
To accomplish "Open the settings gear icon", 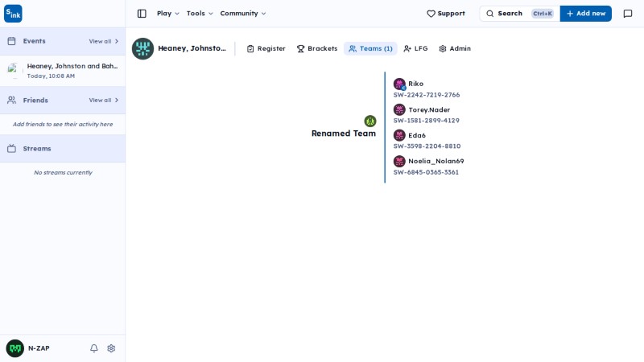I will pos(111,348).
